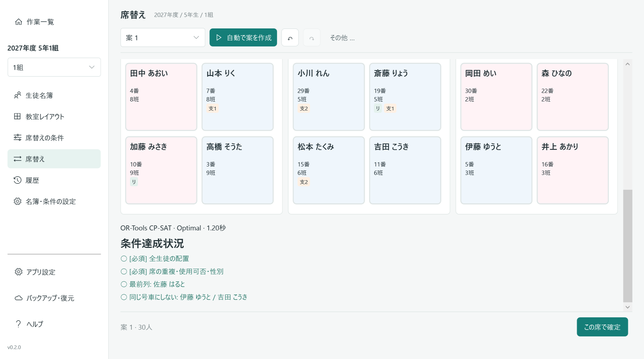Click the この席で確定 button

(x=602, y=327)
